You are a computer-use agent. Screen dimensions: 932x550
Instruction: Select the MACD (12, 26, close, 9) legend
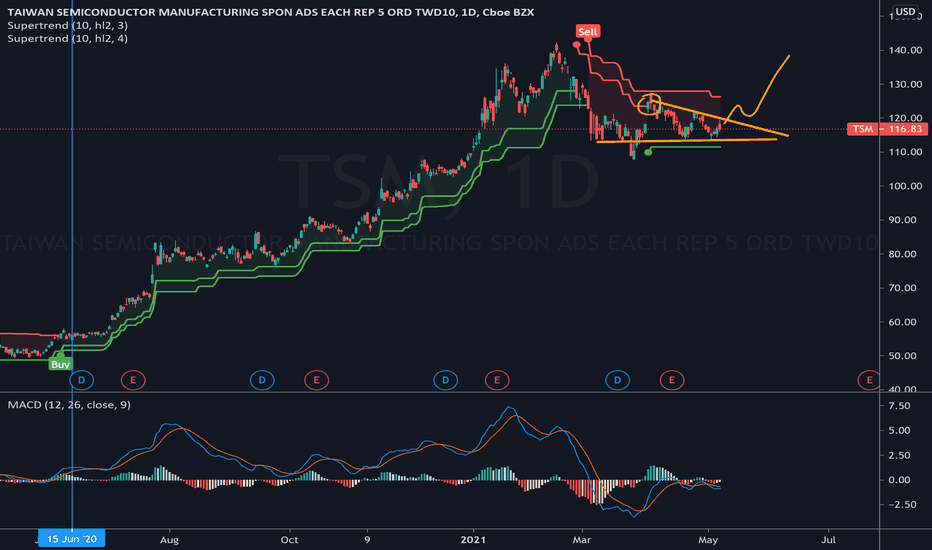tap(69, 405)
